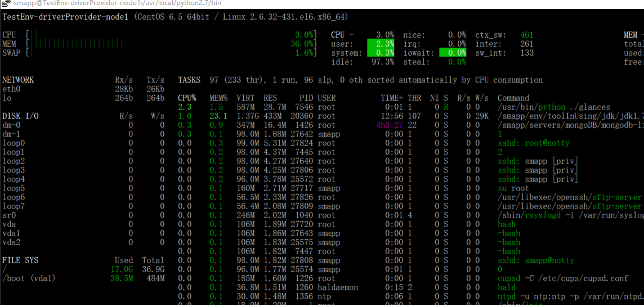The image size is (644, 305).
Task: Select the su root command
Action: (513, 188)
